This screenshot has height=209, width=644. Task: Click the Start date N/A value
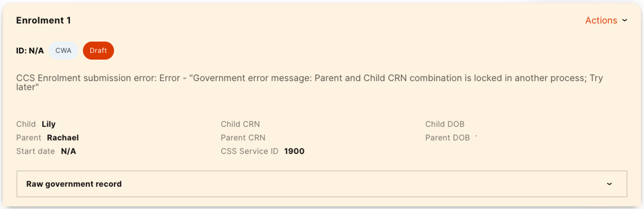[69, 151]
